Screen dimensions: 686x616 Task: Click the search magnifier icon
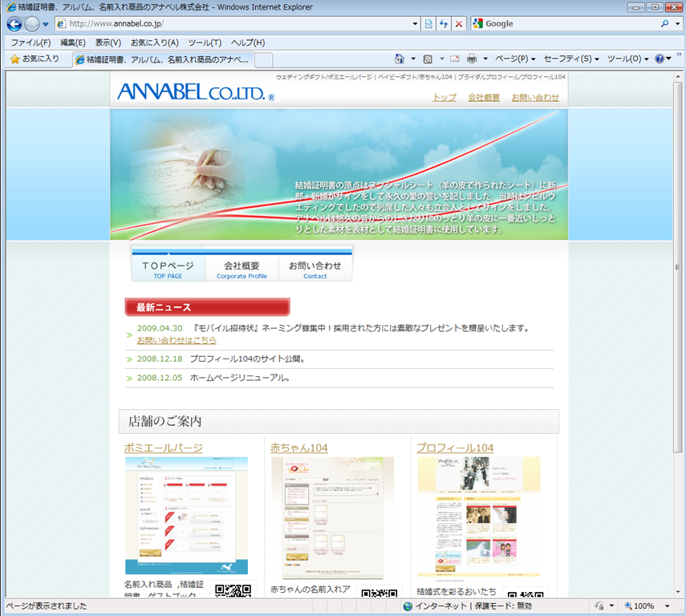tap(664, 23)
